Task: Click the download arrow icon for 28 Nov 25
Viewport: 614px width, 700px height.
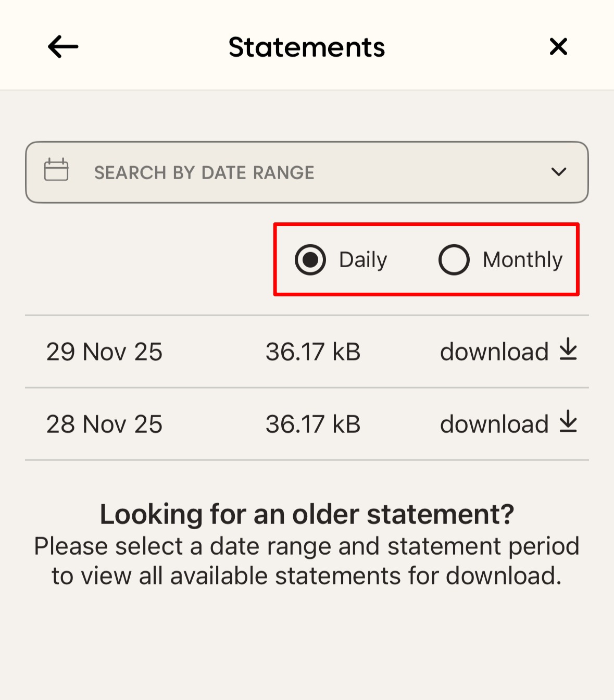Action: pyautogui.click(x=568, y=422)
